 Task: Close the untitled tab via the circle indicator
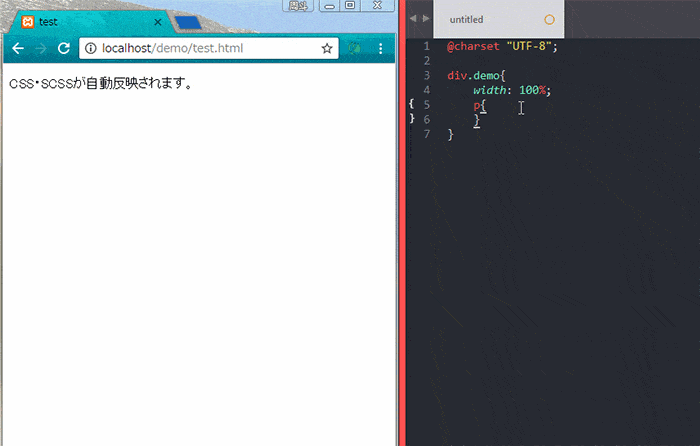point(550,20)
